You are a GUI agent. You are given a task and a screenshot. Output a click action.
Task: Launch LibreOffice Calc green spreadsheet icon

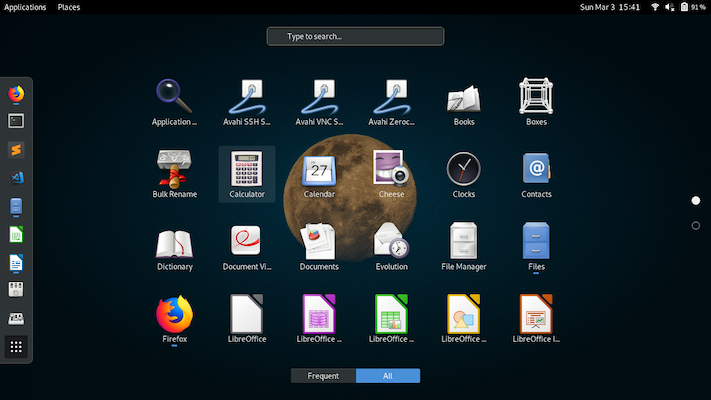(x=391, y=313)
